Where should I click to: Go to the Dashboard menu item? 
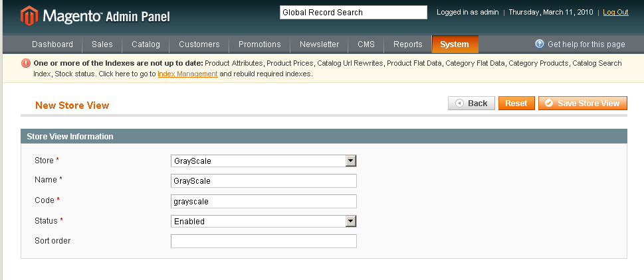53,44
